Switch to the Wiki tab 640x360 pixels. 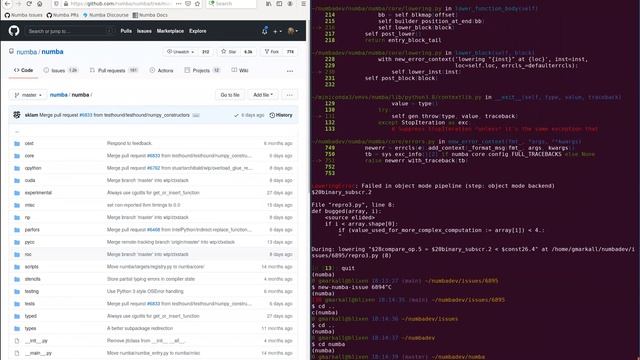click(x=240, y=70)
